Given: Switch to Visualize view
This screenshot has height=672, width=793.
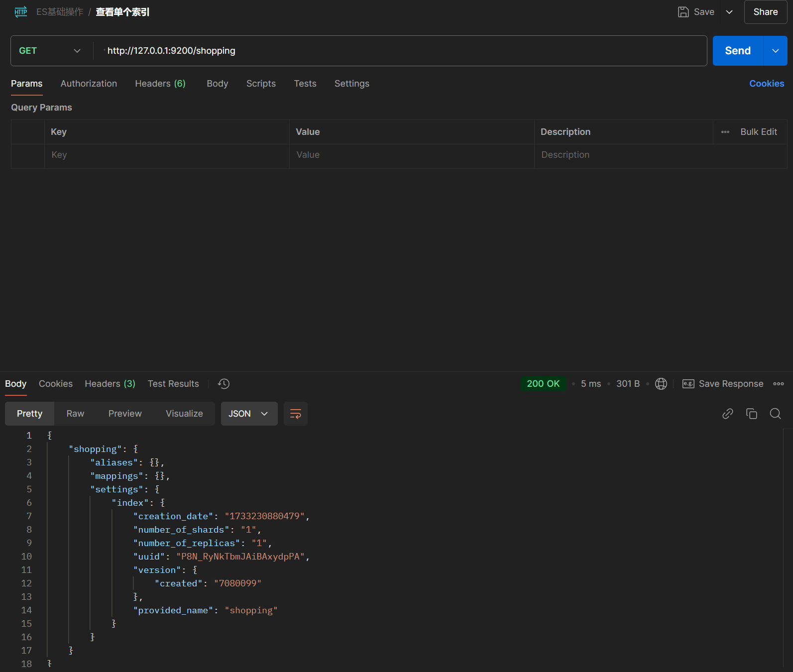Looking at the screenshot, I should [184, 414].
